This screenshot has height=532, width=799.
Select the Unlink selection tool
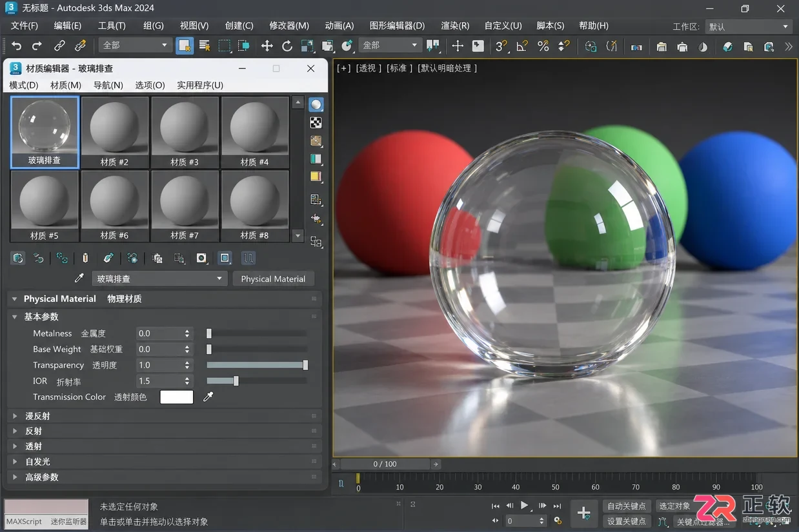coord(80,46)
